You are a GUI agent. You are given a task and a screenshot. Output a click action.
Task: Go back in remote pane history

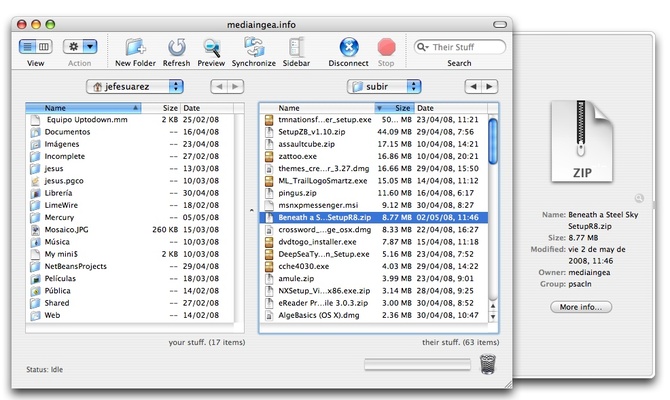473,86
